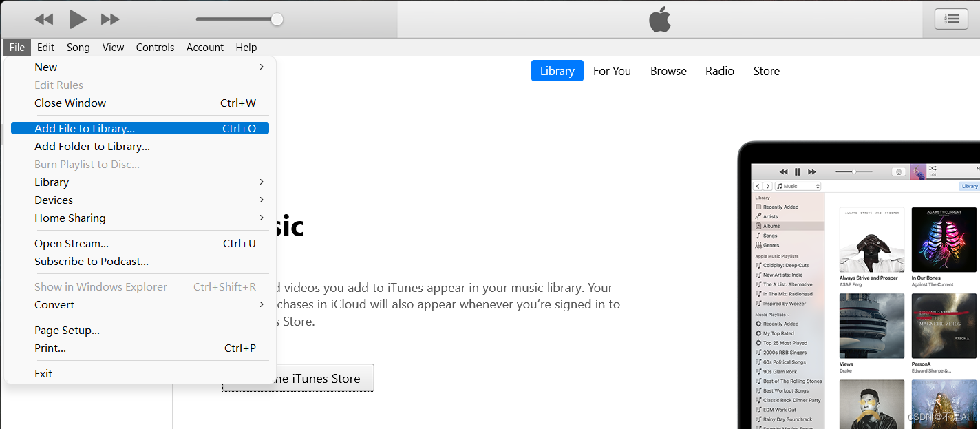This screenshot has height=429, width=980.
Task: Select Add File to Library menu item
Action: click(140, 128)
